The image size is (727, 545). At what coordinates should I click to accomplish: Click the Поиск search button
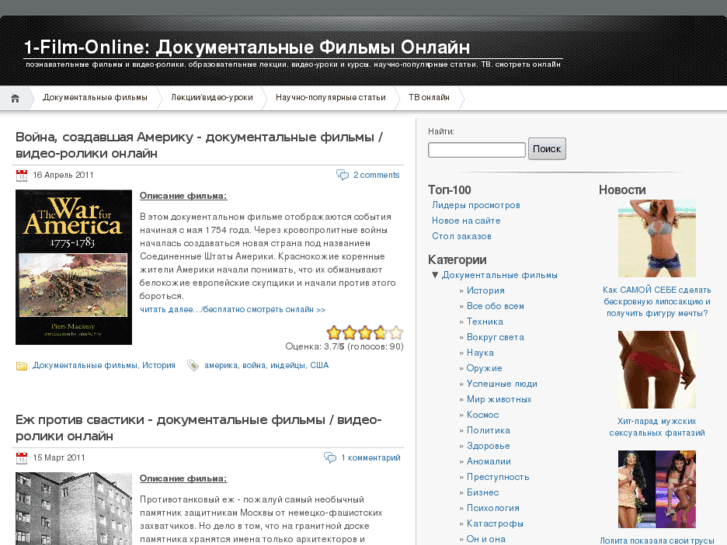coord(547,149)
